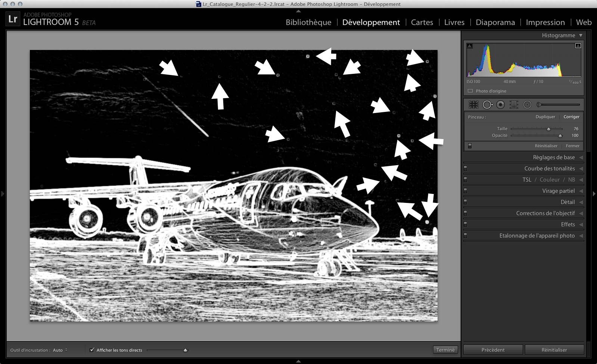
Task: Open the Impression module
Action: coord(545,22)
